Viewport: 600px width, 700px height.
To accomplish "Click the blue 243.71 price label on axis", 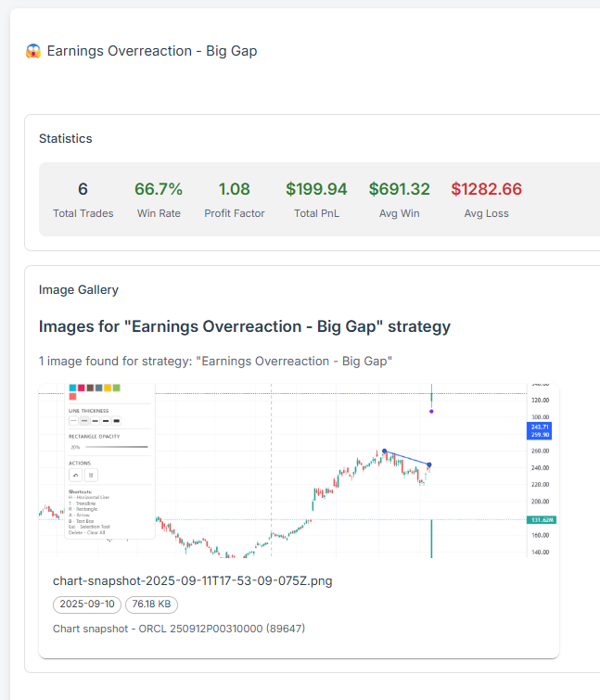I will pyautogui.click(x=542, y=426).
